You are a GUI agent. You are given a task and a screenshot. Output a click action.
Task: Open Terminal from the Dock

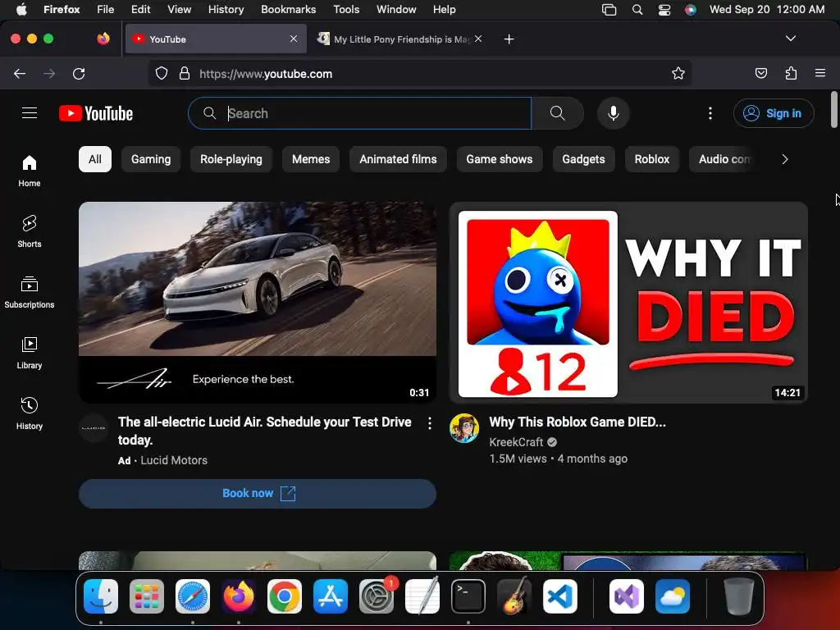[x=468, y=596]
